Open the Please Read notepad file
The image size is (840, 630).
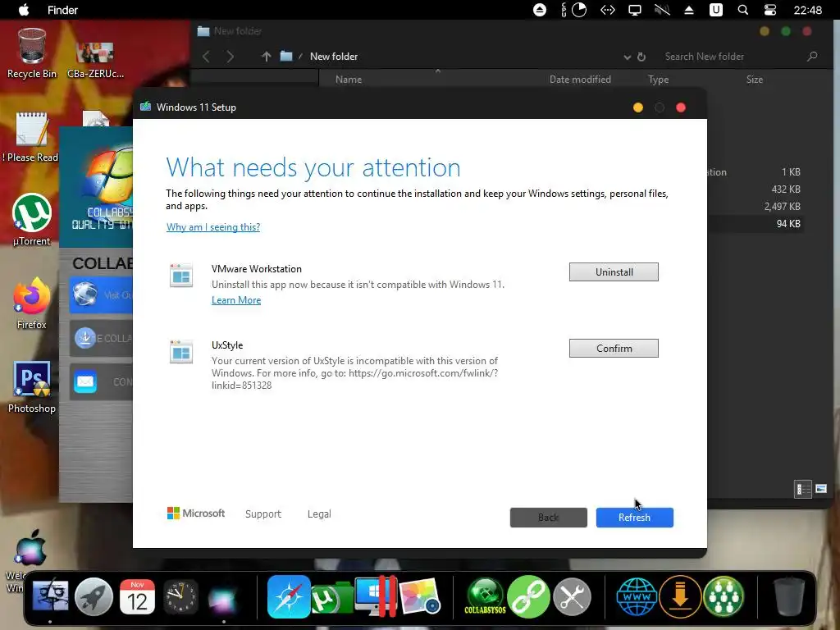[x=30, y=137]
